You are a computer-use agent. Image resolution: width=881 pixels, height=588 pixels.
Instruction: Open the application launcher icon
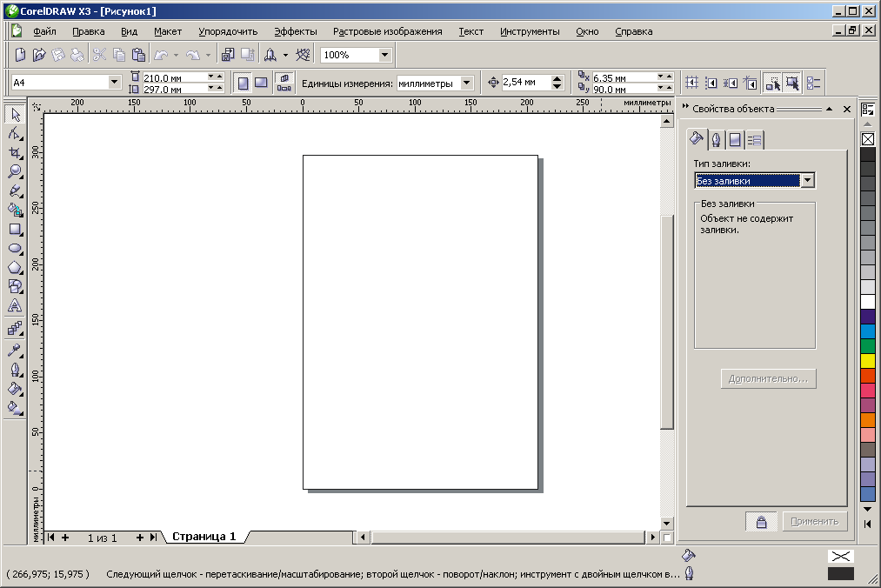click(x=270, y=55)
